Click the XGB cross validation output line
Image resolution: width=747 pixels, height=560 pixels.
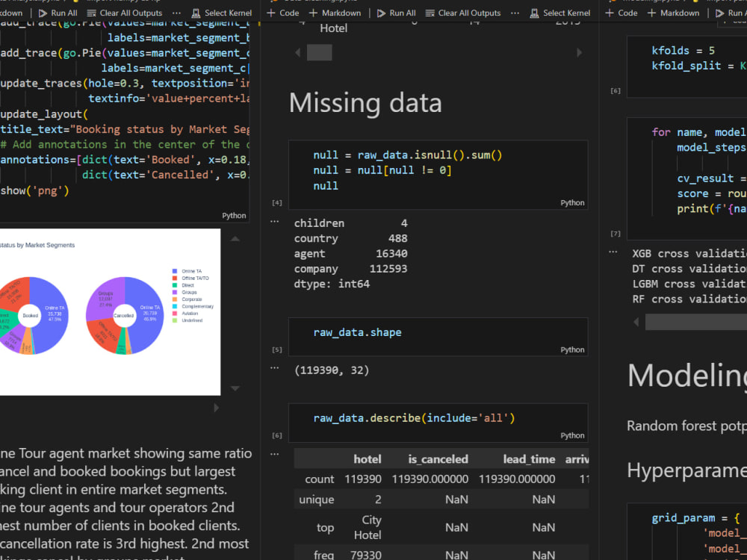pyautogui.click(x=689, y=253)
